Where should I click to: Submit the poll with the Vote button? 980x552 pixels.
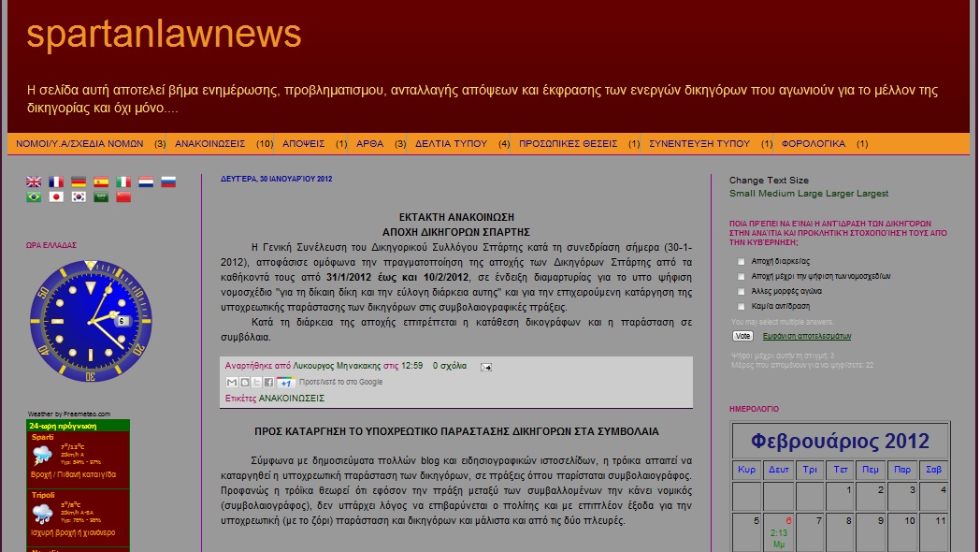point(742,336)
